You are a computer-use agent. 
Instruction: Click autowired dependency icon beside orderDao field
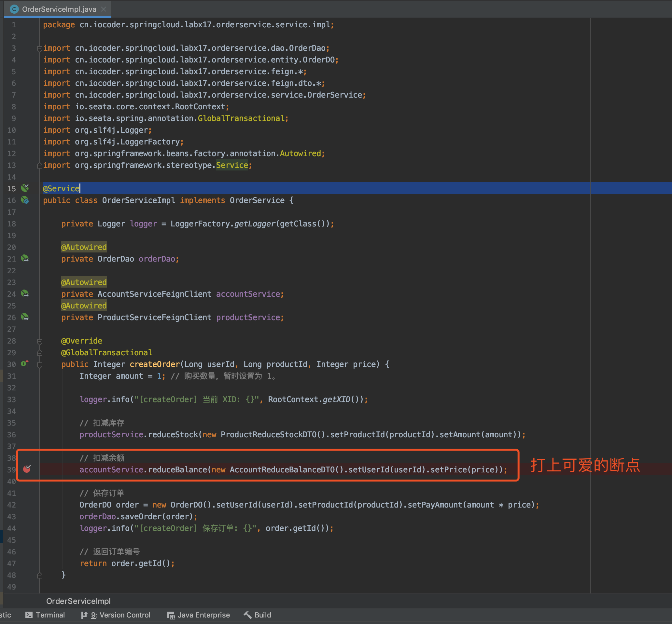pos(25,259)
